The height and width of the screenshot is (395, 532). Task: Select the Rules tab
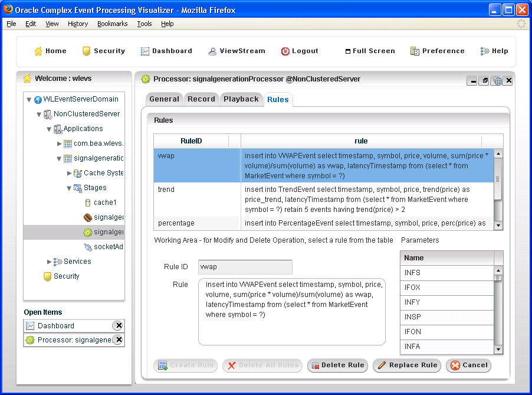[x=278, y=100]
